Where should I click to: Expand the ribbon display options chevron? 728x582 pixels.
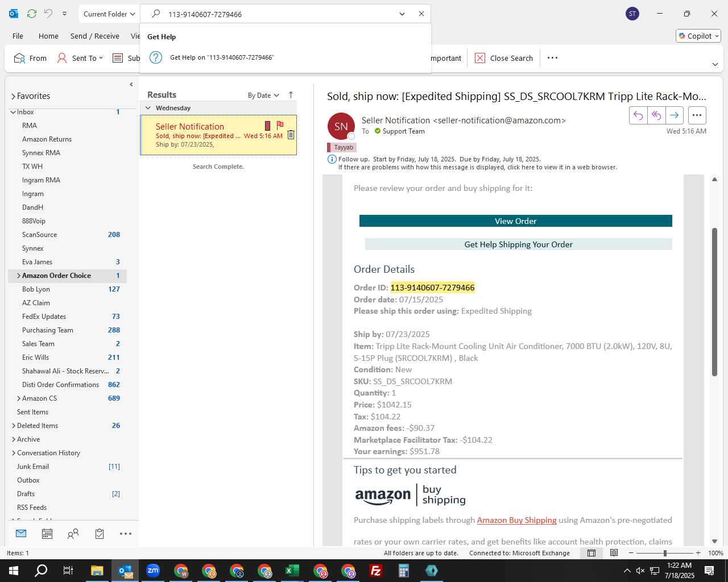coord(715,64)
